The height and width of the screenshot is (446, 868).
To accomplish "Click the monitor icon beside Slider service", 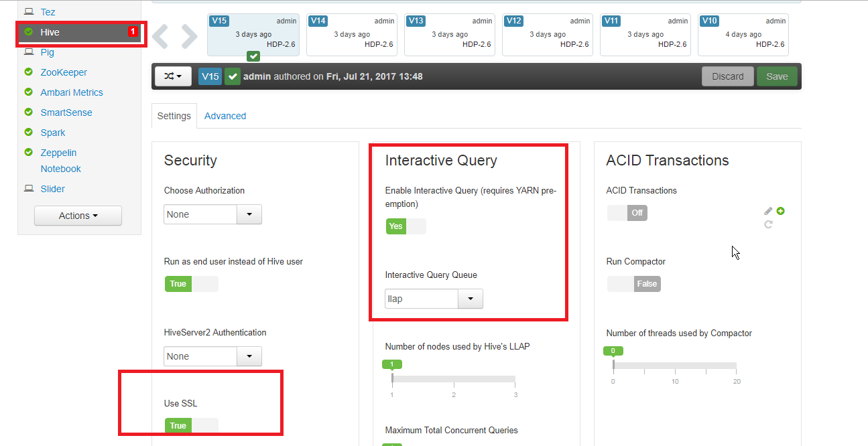I will tap(29, 188).
